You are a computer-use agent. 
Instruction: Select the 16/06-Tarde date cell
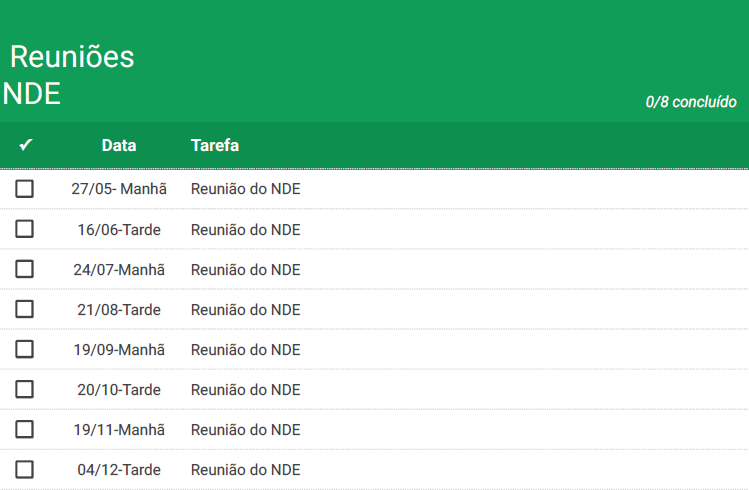119,230
